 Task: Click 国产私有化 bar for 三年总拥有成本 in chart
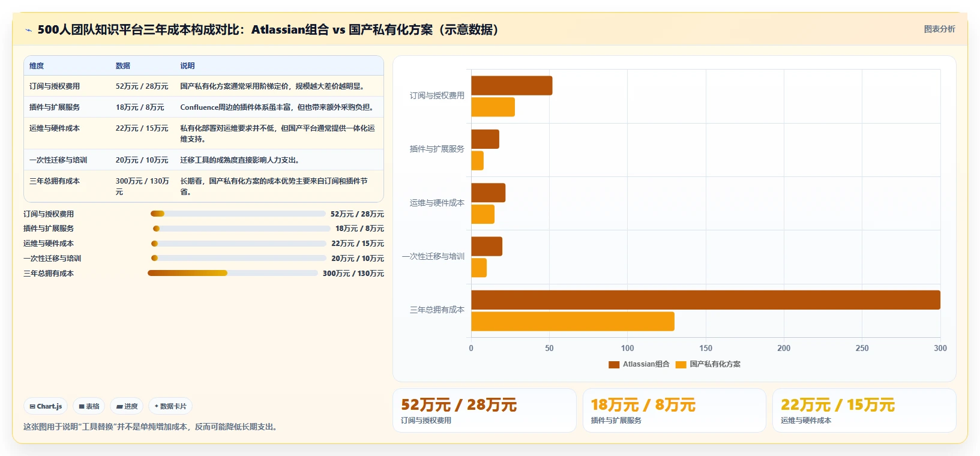(573, 322)
